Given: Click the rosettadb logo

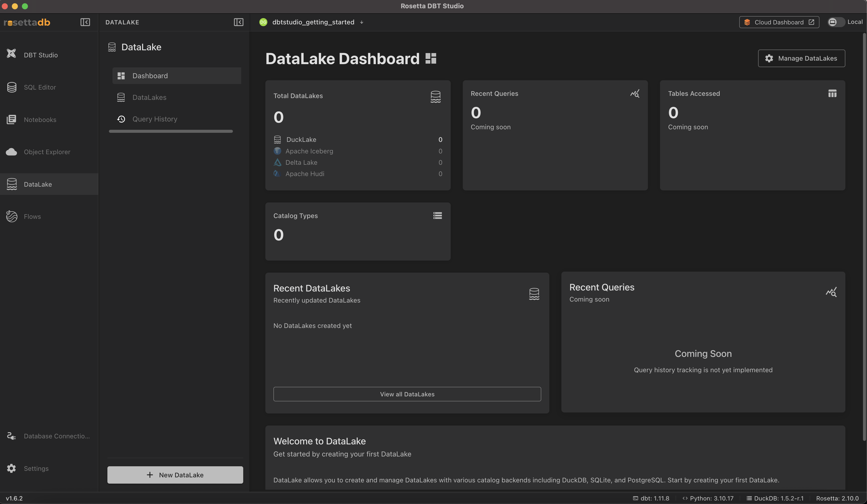Looking at the screenshot, I should [27, 22].
